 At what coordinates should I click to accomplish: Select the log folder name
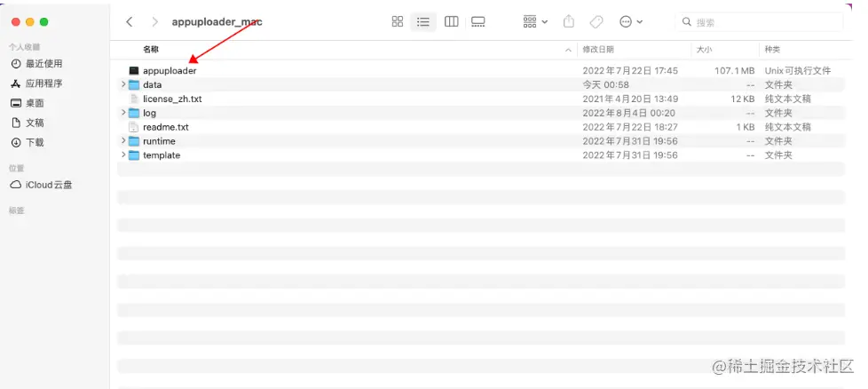149,113
